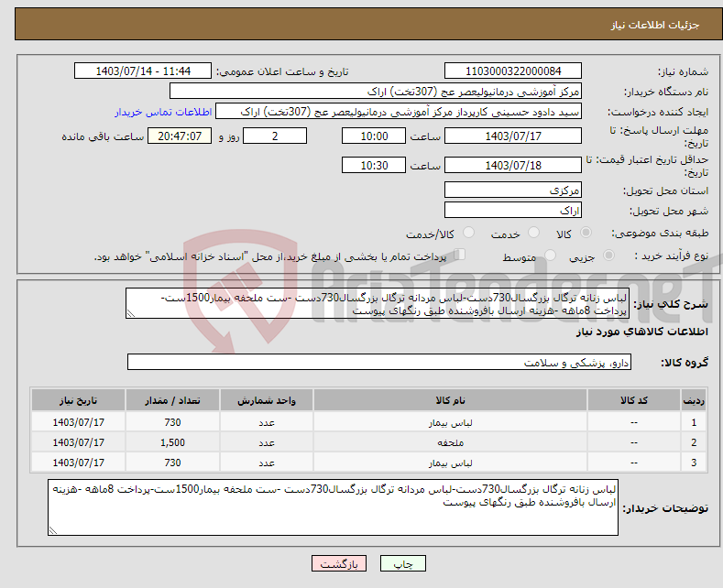Click the quantity 730 cell in row 1
This screenshot has height=588, width=723.
pyautogui.click(x=172, y=422)
